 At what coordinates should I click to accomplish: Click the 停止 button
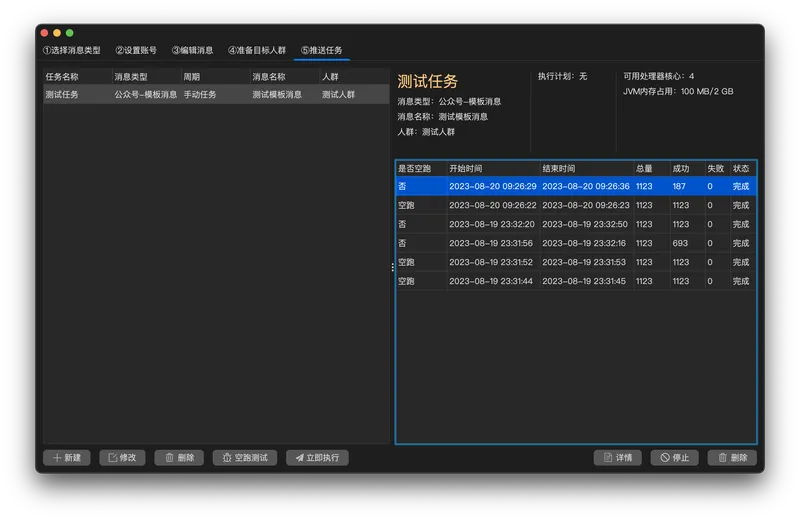tap(674, 458)
